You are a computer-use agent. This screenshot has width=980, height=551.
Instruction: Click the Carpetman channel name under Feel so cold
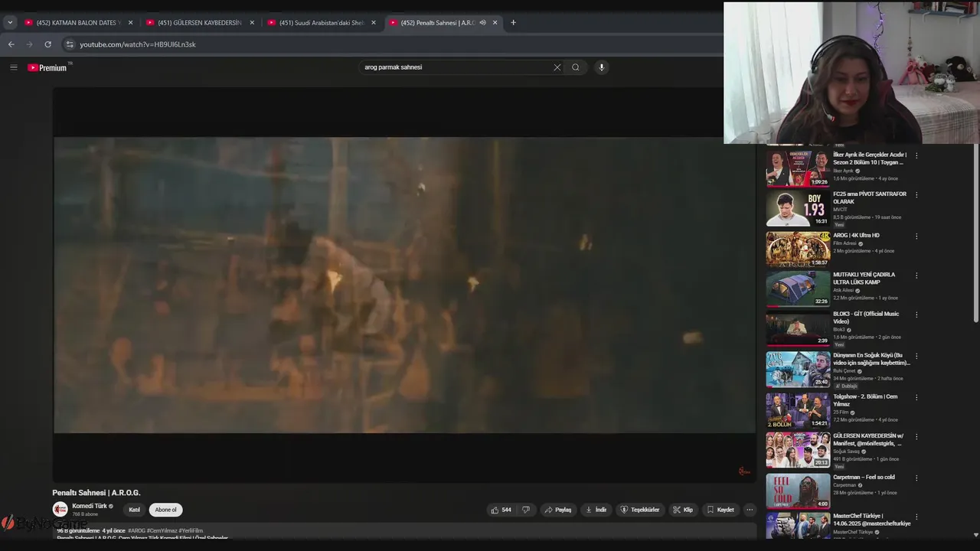(844, 485)
